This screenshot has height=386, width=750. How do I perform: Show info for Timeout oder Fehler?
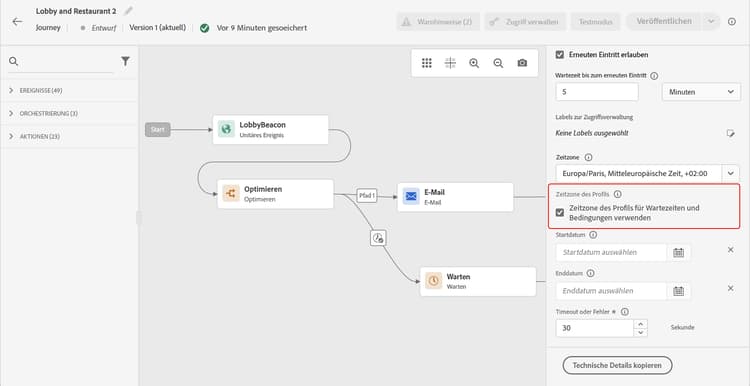[x=624, y=312]
